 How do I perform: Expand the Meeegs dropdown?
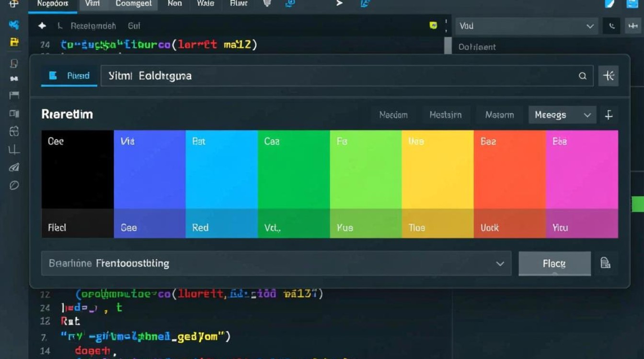562,115
